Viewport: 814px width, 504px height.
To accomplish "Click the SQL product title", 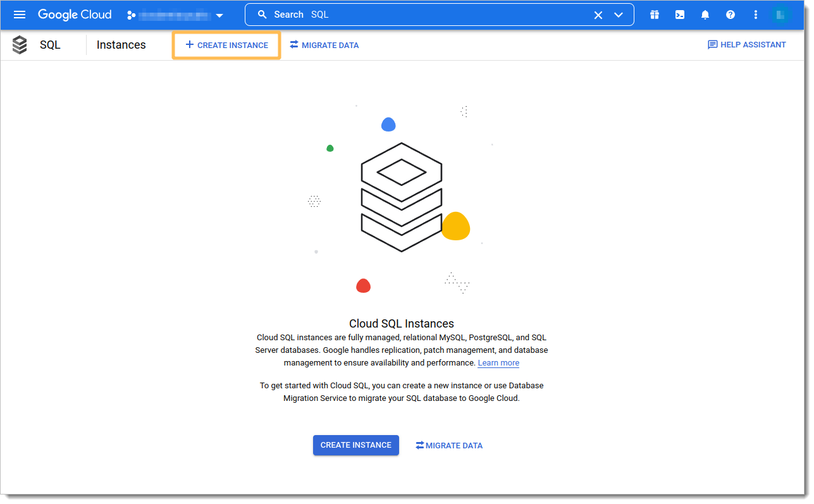I will pyautogui.click(x=50, y=45).
